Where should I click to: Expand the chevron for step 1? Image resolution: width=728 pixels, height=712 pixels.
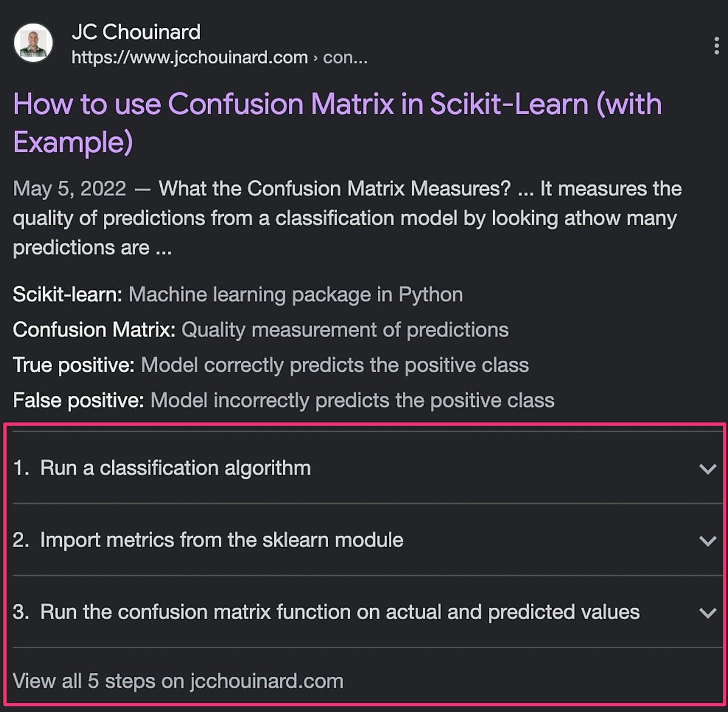pyautogui.click(x=707, y=469)
